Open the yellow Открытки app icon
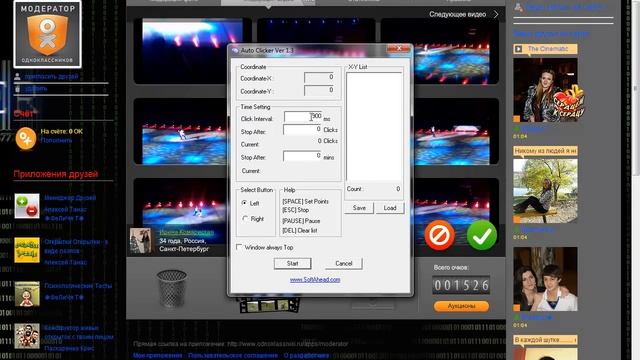The width and height of the screenshot is (640, 360). click(27, 250)
